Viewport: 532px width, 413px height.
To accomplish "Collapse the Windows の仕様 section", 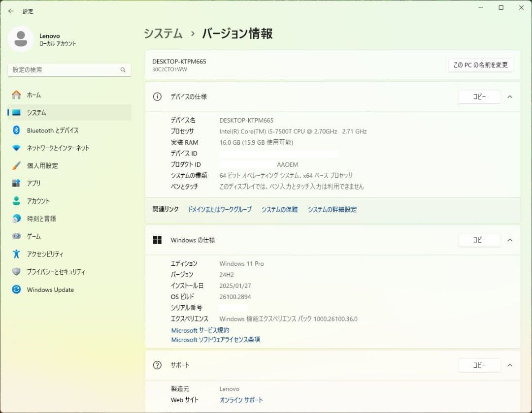I will click(510, 240).
